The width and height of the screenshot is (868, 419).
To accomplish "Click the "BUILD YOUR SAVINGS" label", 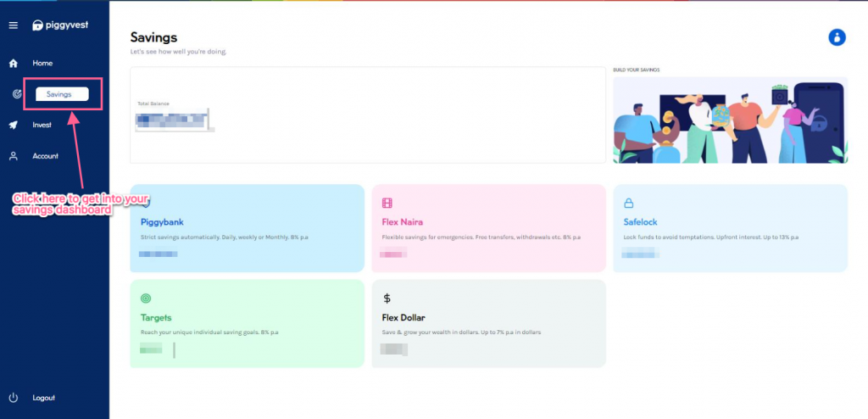I will (636, 70).
